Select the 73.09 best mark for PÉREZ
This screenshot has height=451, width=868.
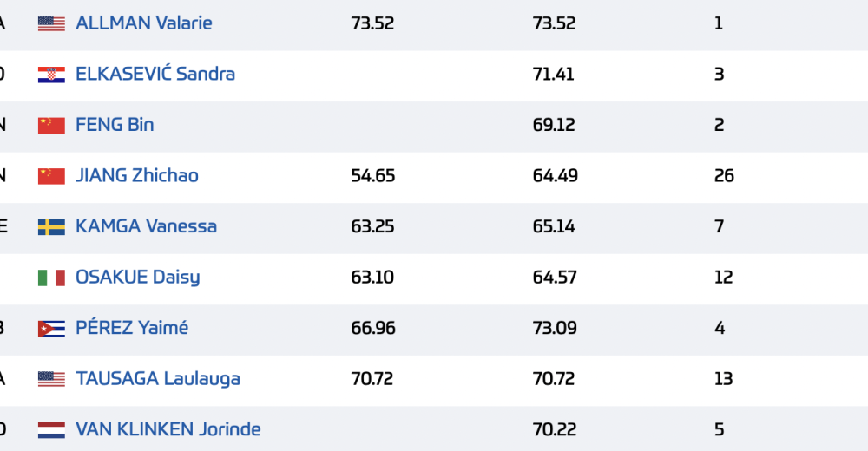[555, 328]
